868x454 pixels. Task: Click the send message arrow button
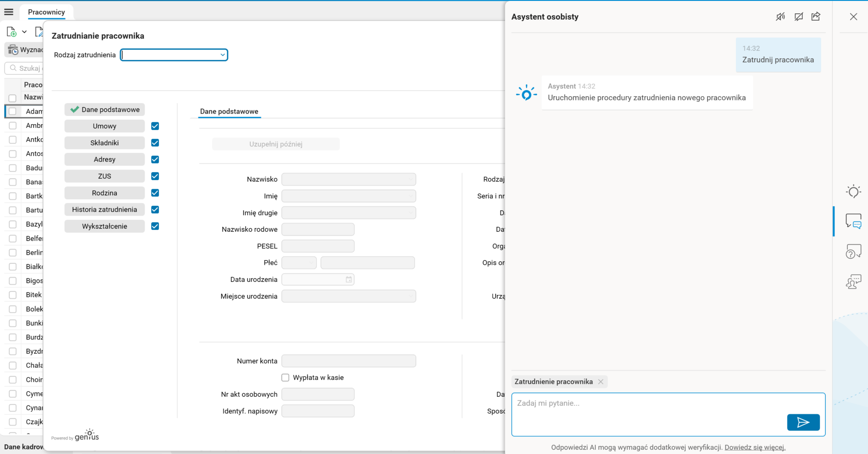(x=803, y=422)
